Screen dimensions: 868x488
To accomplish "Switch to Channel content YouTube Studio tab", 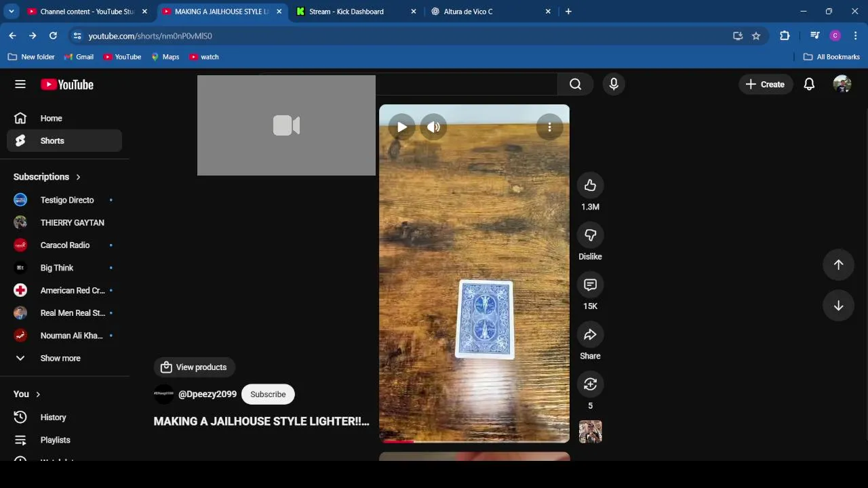I will click(x=87, y=12).
